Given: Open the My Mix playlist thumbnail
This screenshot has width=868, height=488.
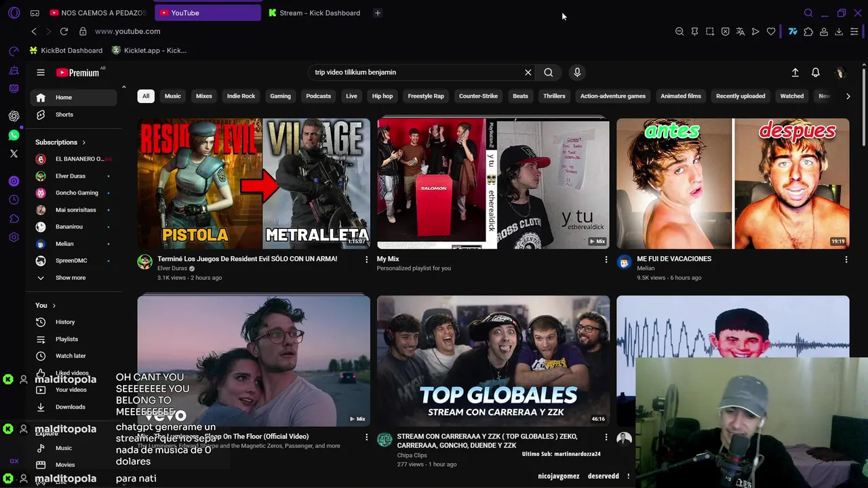Looking at the screenshot, I should pyautogui.click(x=493, y=184).
